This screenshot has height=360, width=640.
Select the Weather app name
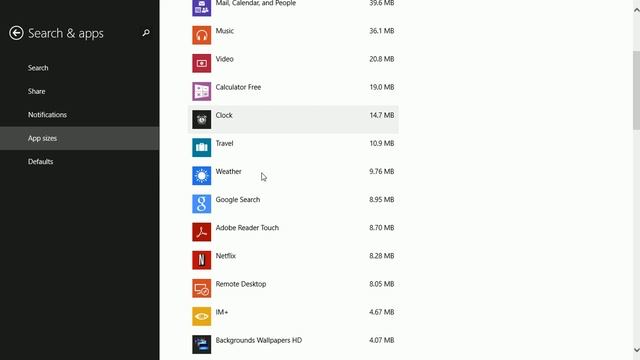pos(229,172)
